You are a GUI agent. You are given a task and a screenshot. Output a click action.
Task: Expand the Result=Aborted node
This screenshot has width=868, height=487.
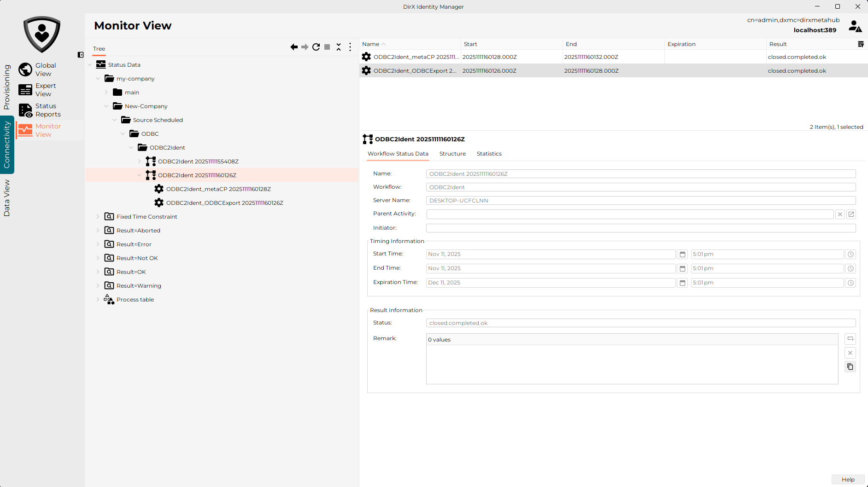point(98,231)
